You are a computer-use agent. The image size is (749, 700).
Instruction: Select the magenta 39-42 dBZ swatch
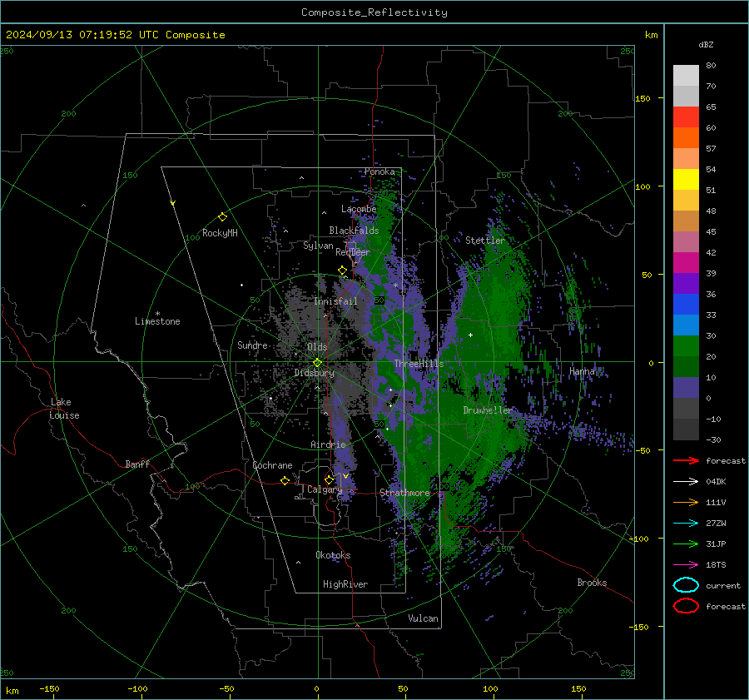click(686, 263)
